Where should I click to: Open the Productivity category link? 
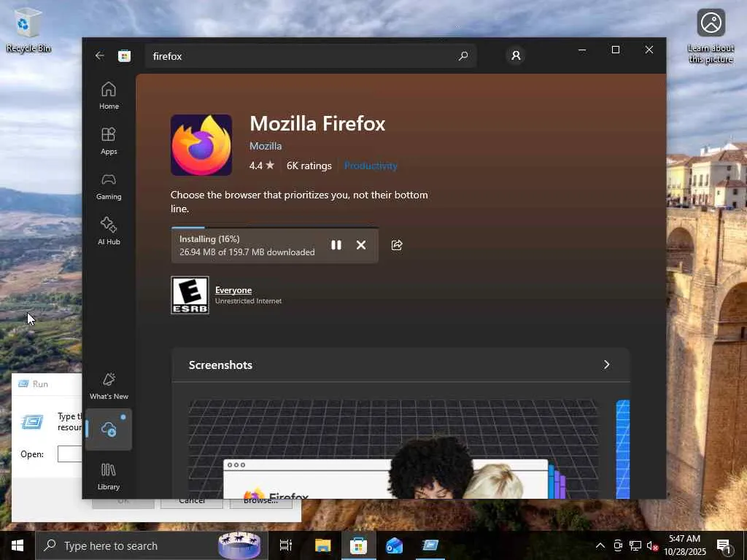click(371, 166)
